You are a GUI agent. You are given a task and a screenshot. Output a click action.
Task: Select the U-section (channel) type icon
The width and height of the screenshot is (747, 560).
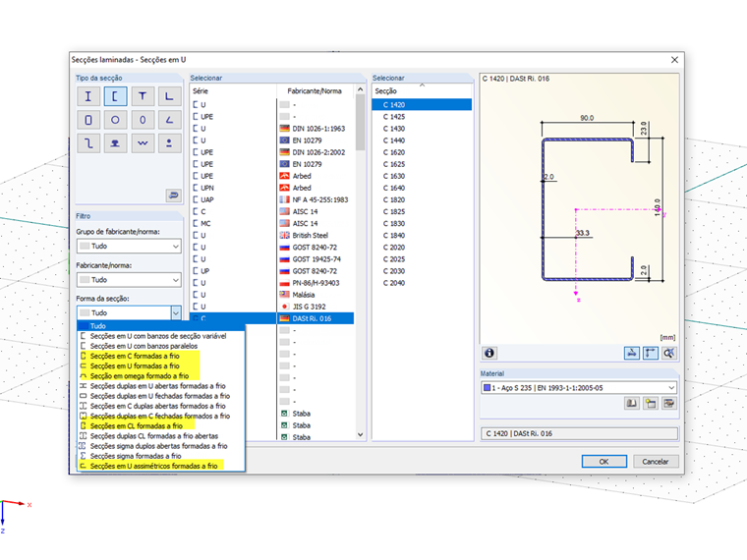(115, 96)
